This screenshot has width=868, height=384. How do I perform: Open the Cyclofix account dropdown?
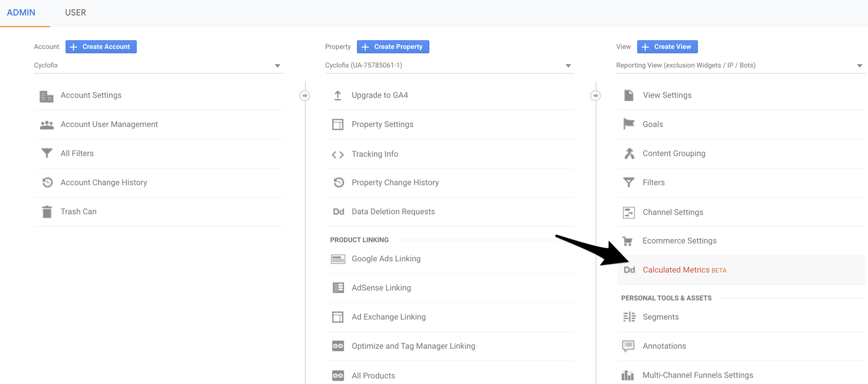click(x=159, y=65)
